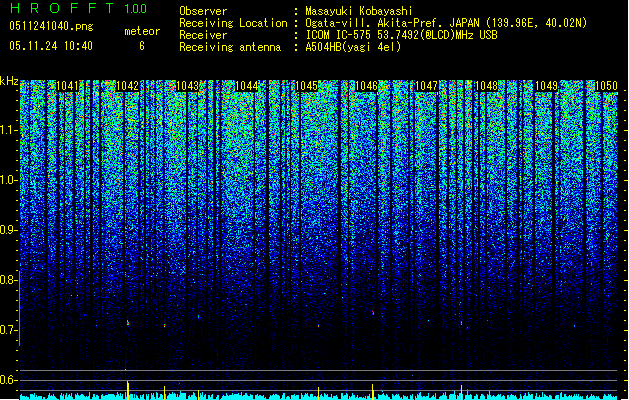Click the date stamp 05.11.24 10:40
This screenshot has height=400, width=629.
[51, 46]
